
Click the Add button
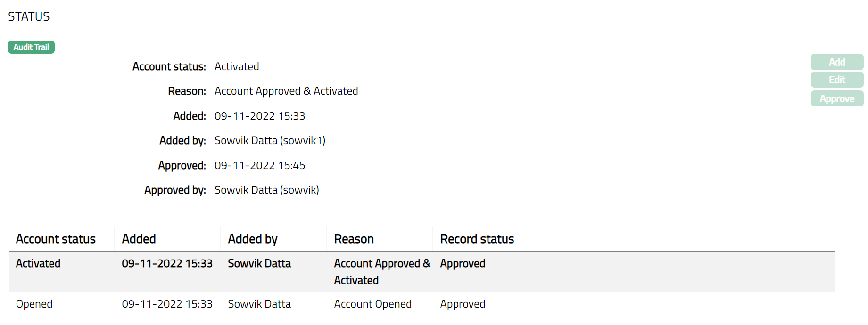837,62
